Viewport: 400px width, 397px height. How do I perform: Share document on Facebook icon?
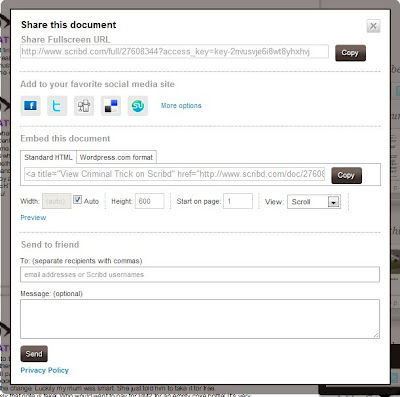coord(30,106)
